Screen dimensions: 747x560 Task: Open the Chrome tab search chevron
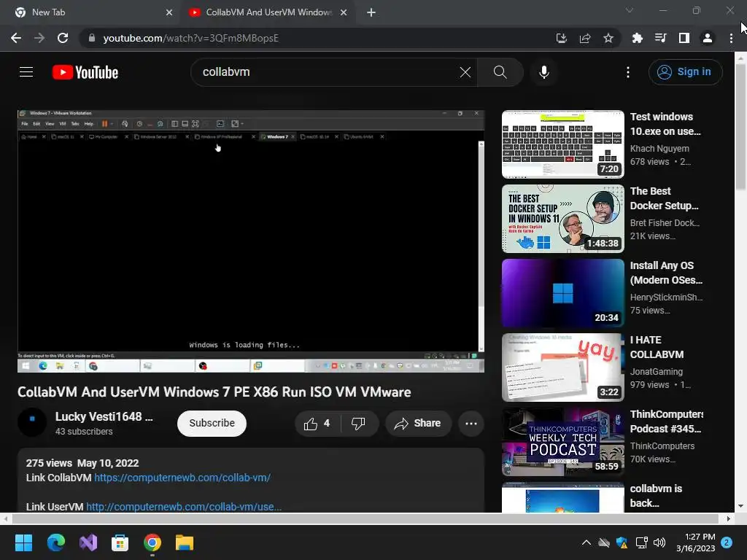coord(630,10)
